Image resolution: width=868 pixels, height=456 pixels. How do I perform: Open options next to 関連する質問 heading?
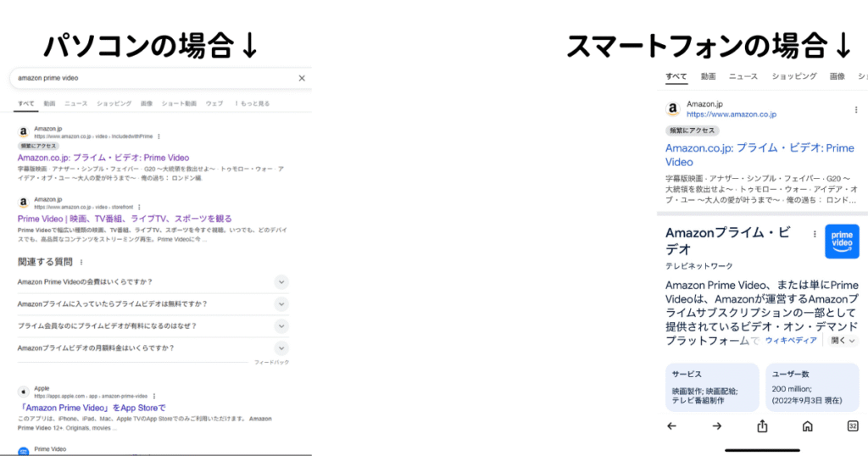click(x=81, y=262)
